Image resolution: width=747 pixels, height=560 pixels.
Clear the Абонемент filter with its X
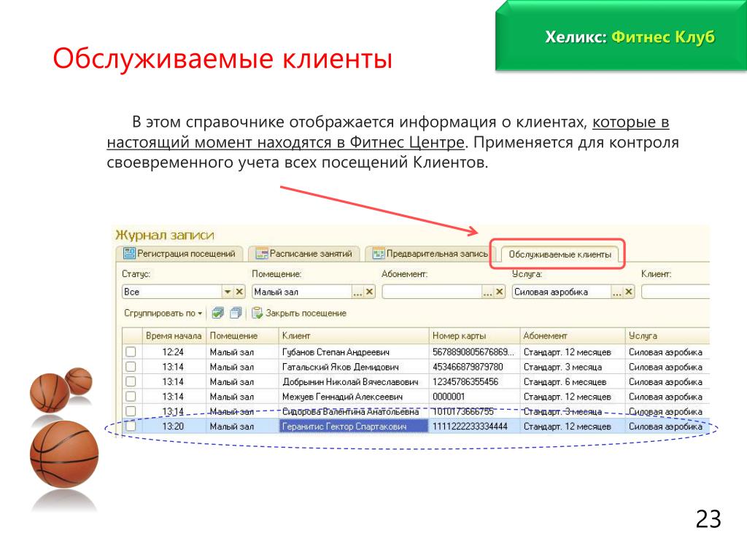(499, 292)
